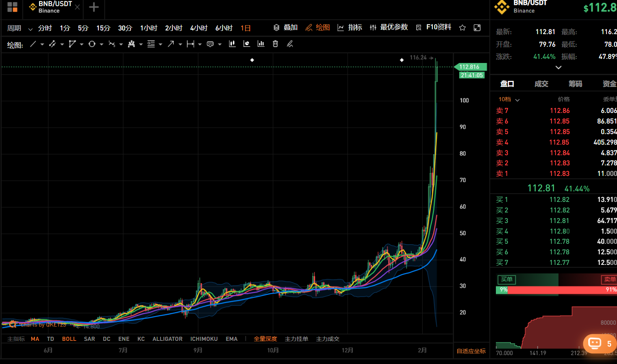Switch to the 成交 trades tab
This screenshot has width=617, height=364.
pyautogui.click(x=541, y=84)
